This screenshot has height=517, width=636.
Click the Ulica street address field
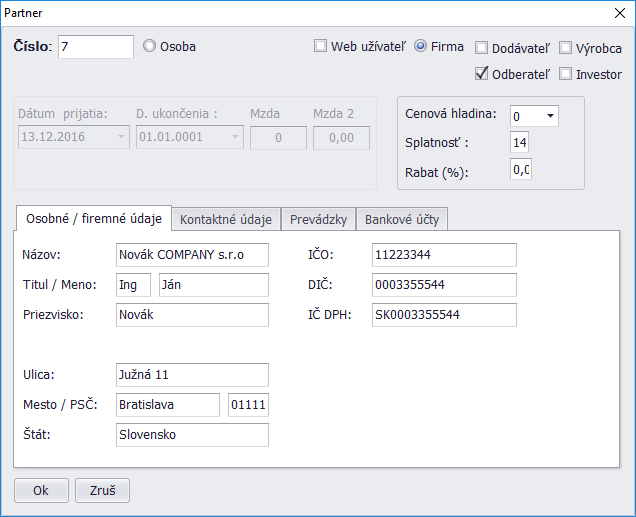(192, 375)
